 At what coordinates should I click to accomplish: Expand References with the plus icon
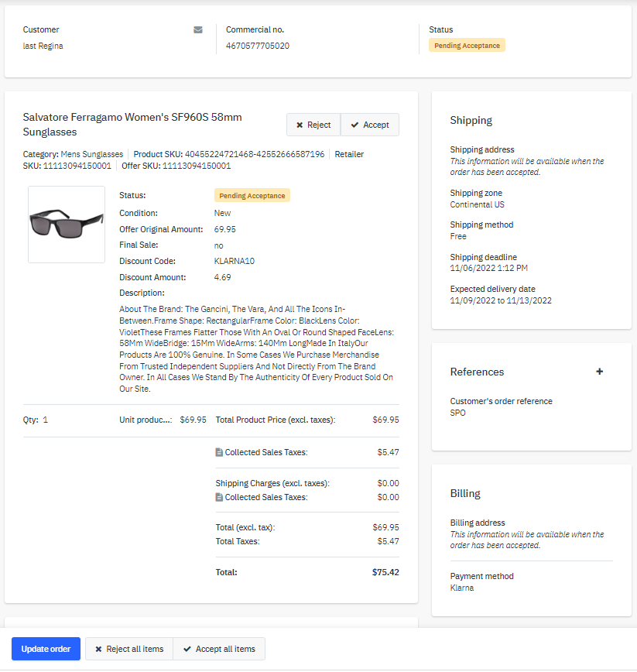point(599,372)
